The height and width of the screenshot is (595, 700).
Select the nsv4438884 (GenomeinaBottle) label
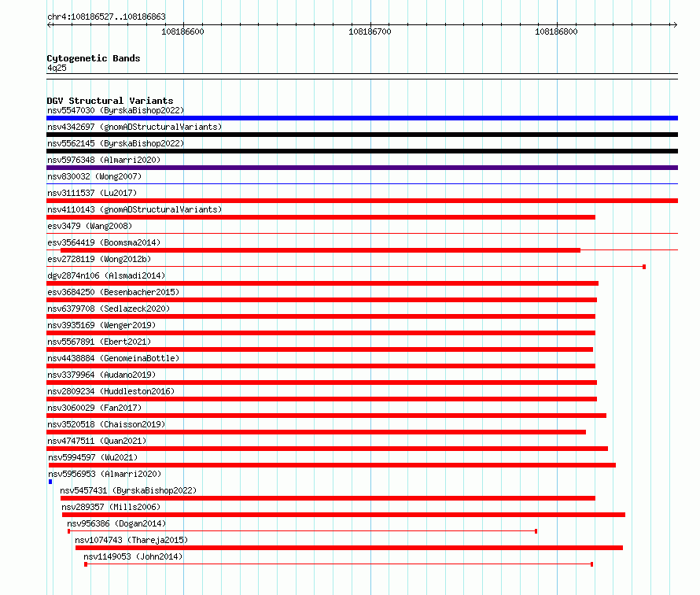click(113, 358)
